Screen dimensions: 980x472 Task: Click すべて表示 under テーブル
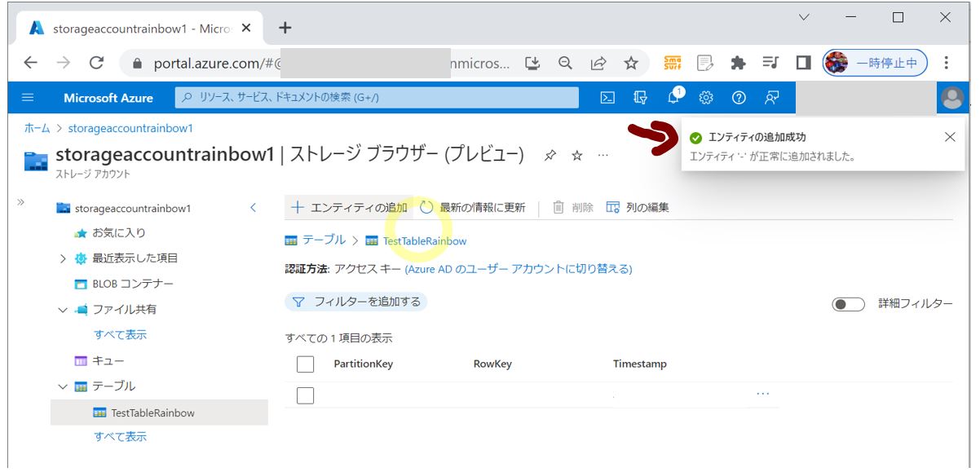click(x=121, y=437)
